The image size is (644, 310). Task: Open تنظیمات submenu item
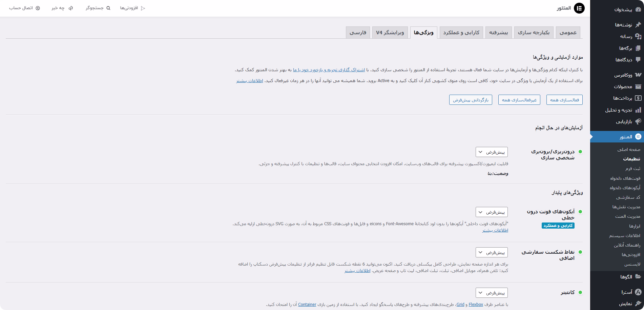tap(632, 159)
